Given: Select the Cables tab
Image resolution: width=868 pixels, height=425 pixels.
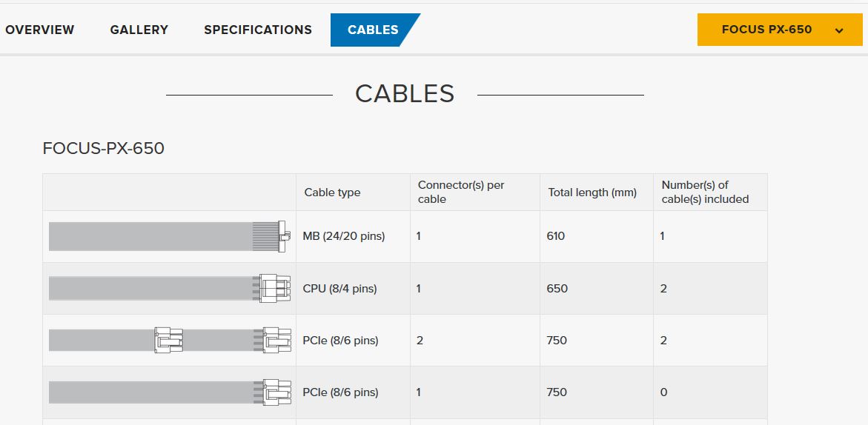Looking at the screenshot, I should point(373,30).
